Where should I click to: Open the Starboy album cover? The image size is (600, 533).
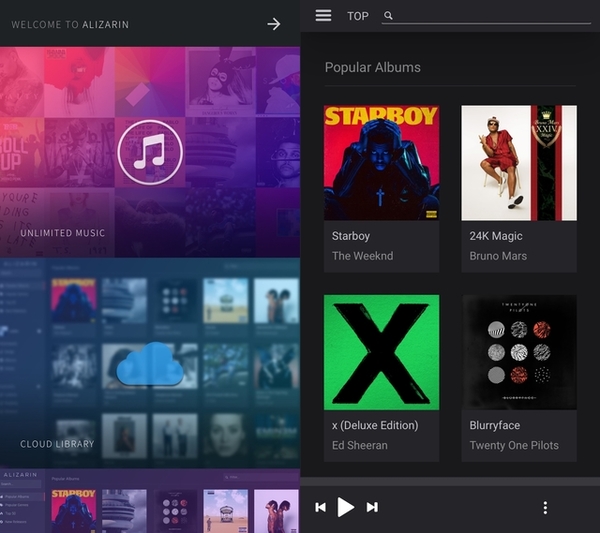[x=382, y=163]
